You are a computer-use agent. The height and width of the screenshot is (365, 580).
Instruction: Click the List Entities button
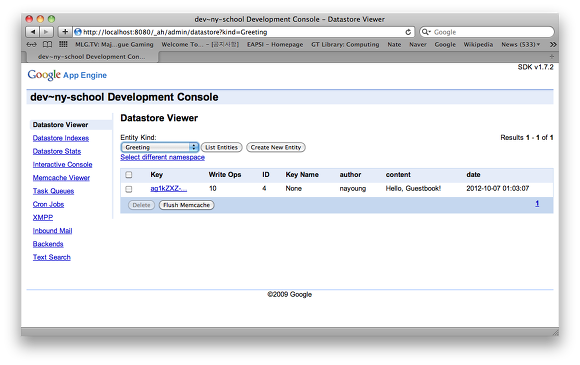pyautogui.click(x=222, y=147)
